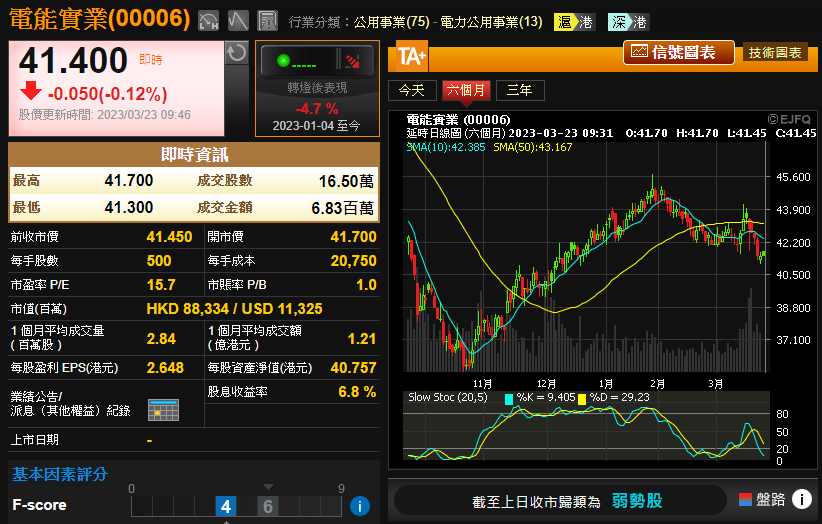Open 公用事業(75) industry category link
The width and height of the screenshot is (822, 524).
click(392, 22)
